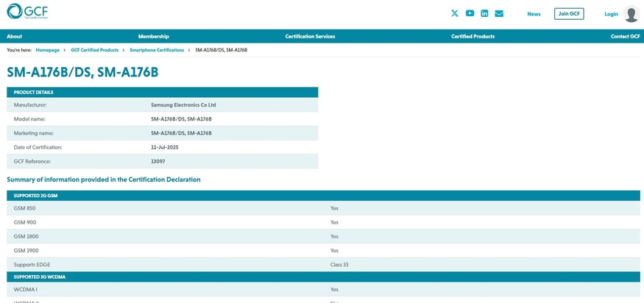Go to Smartphone Certifications breadcrumb
The image size is (644, 303).
(x=157, y=50)
